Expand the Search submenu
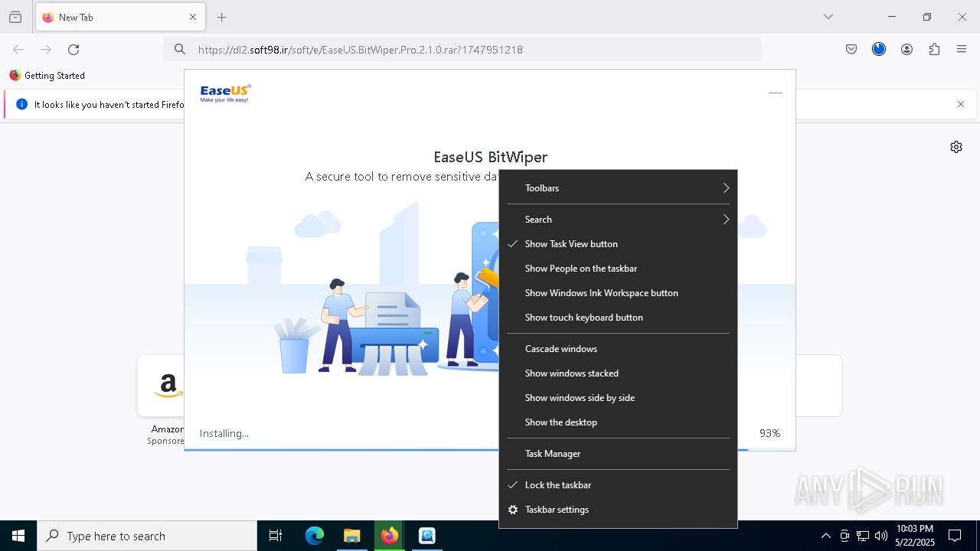Image resolution: width=980 pixels, height=551 pixels. 618,220
